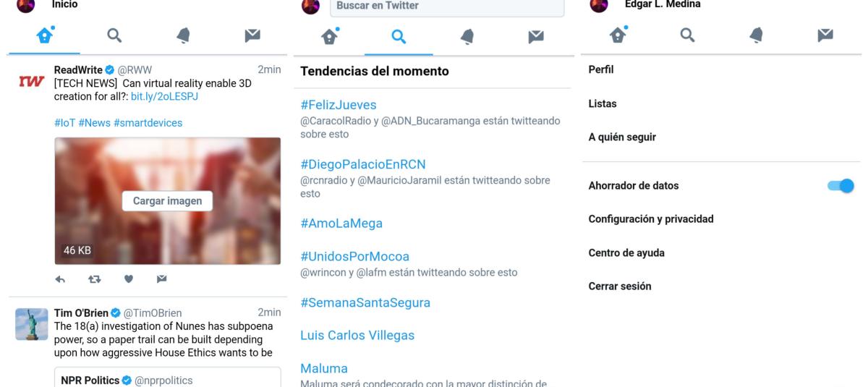Focus the Buscar en Twitter search field
Viewport: 868px width, 387px height.
pos(446,6)
